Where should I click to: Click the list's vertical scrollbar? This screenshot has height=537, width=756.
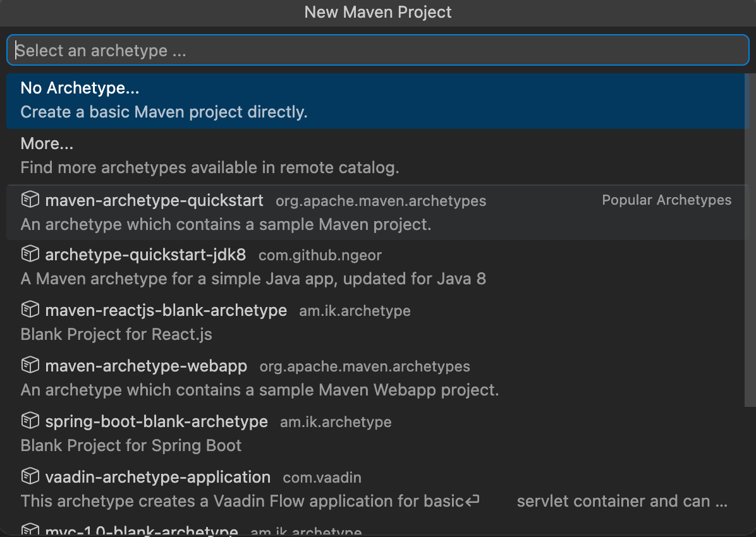point(750,239)
